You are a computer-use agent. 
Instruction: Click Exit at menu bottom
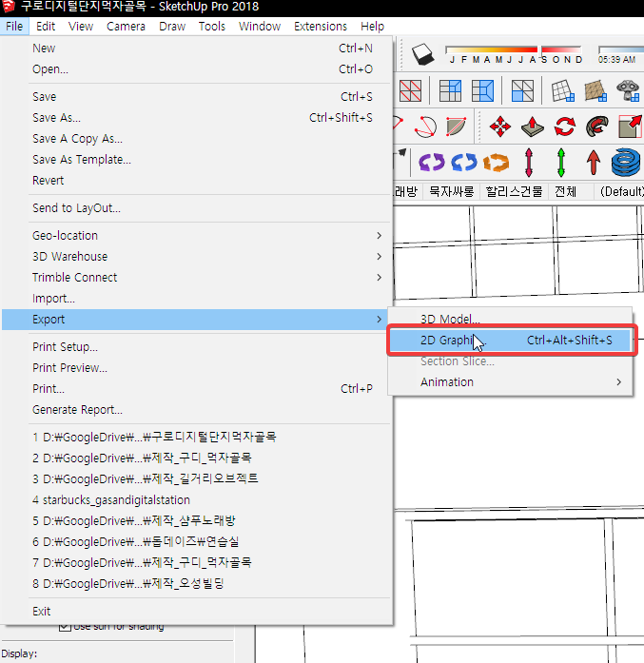coord(197,612)
